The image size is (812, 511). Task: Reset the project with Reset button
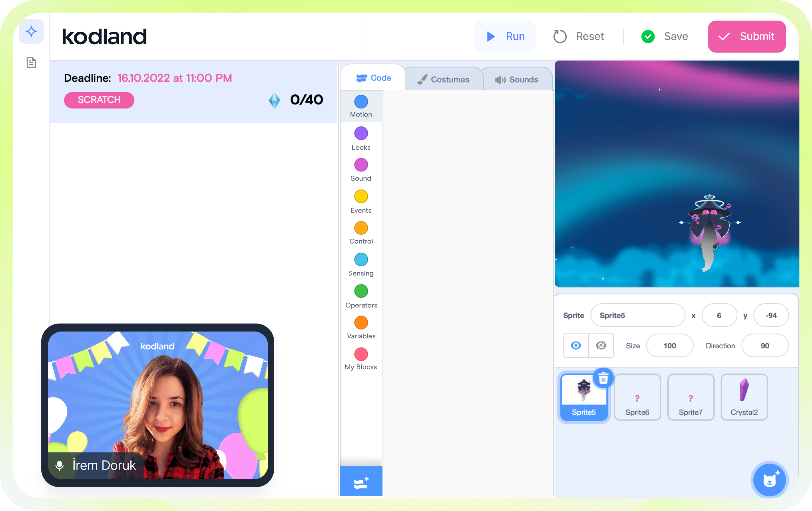(x=579, y=36)
